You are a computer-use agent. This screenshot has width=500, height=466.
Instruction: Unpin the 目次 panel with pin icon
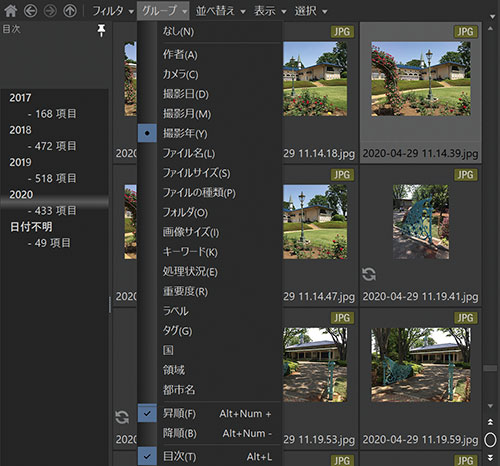pyautogui.click(x=101, y=30)
